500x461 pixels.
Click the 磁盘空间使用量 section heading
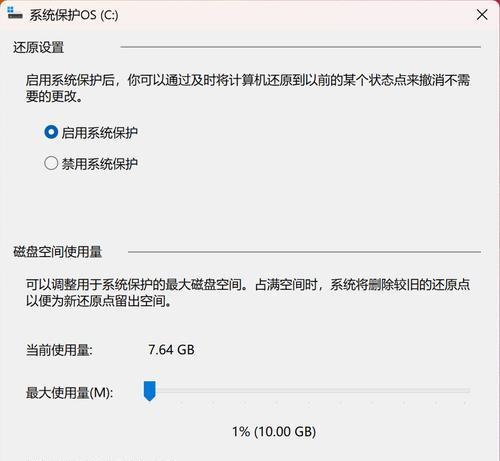[57, 252]
